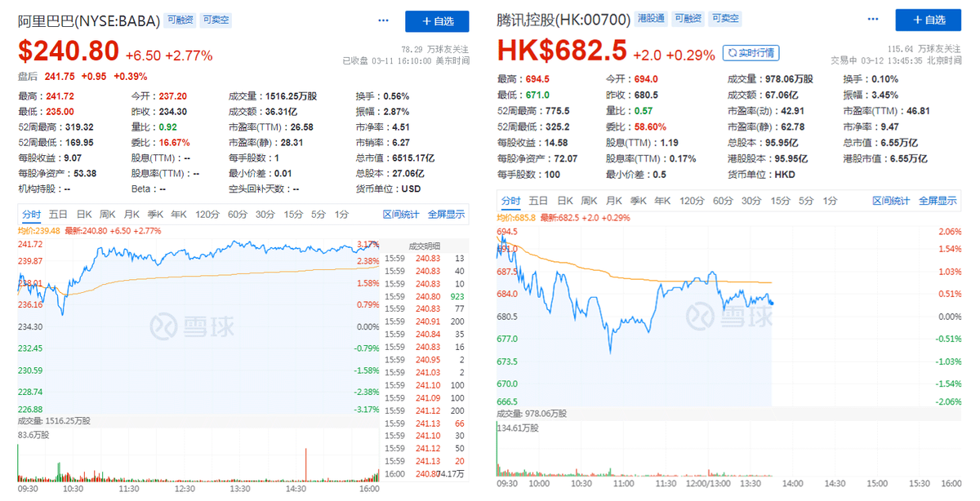Switch Alibaba chart to 年K
The height and width of the screenshot is (501, 980).
[179, 215]
